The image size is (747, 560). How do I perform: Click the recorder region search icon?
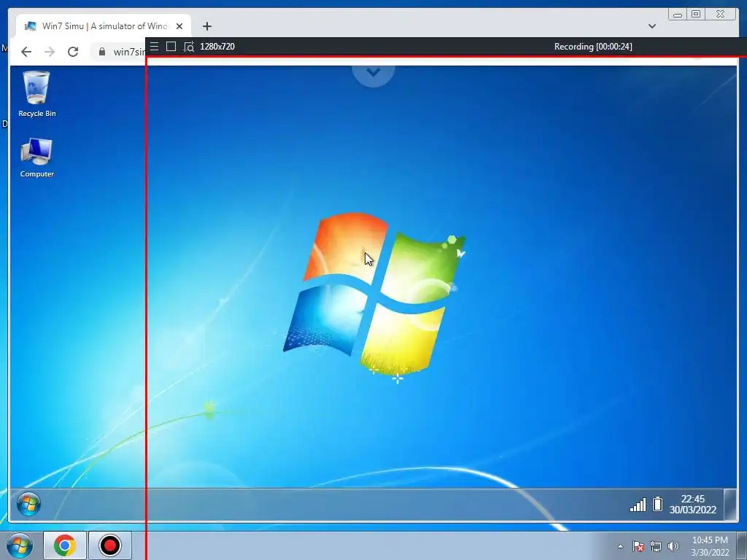189,47
